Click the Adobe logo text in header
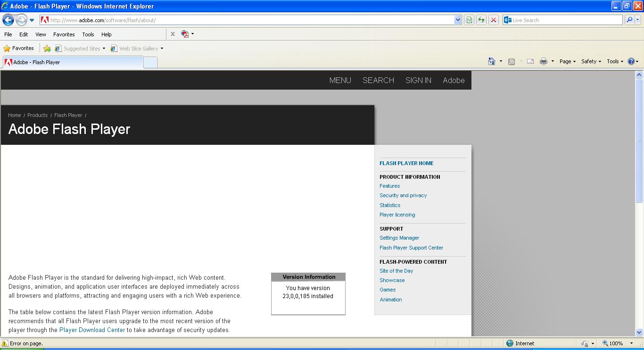 [454, 80]
